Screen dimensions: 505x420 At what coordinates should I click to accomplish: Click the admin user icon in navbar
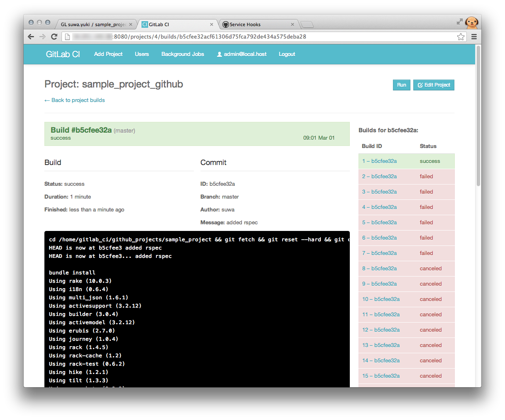pyautogui.click(x=219, y=54)
